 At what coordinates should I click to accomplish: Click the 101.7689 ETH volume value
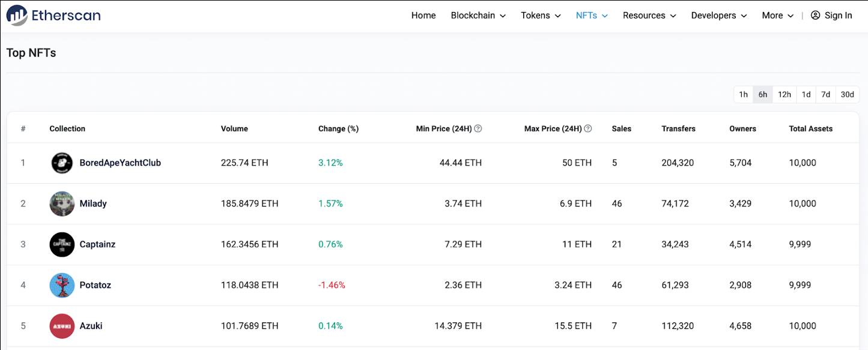250,326
